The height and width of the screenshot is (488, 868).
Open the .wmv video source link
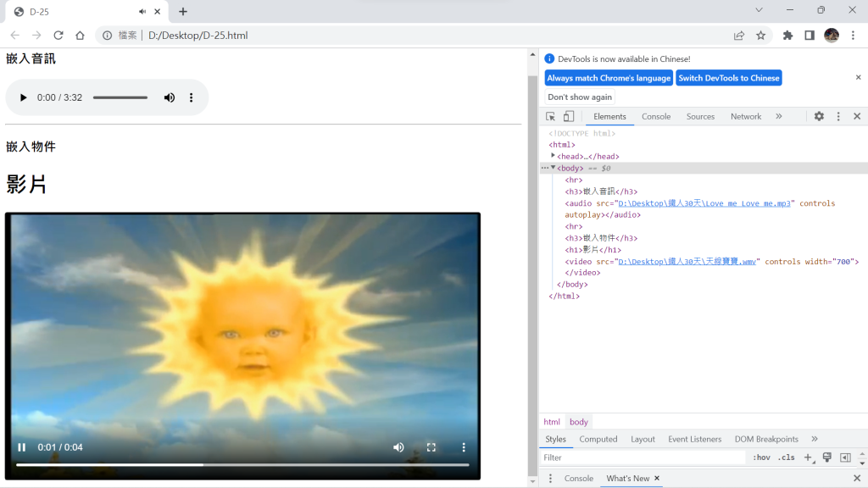tap(687, 262)
